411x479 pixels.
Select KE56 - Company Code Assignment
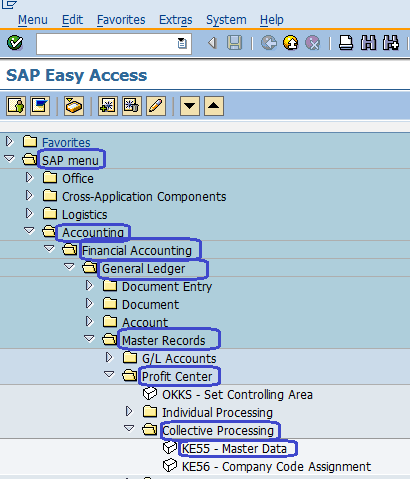pos(276,467)
